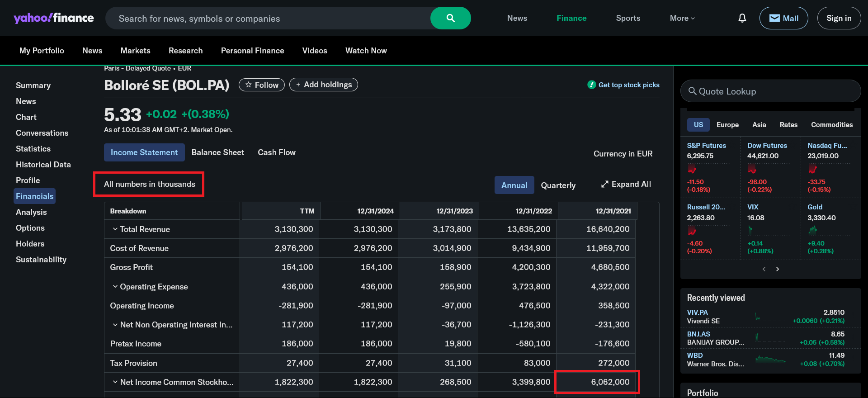This screenshot has height=398, width=868.
Task: Open Nasdaq Futures quote
Action: (827, 146)
